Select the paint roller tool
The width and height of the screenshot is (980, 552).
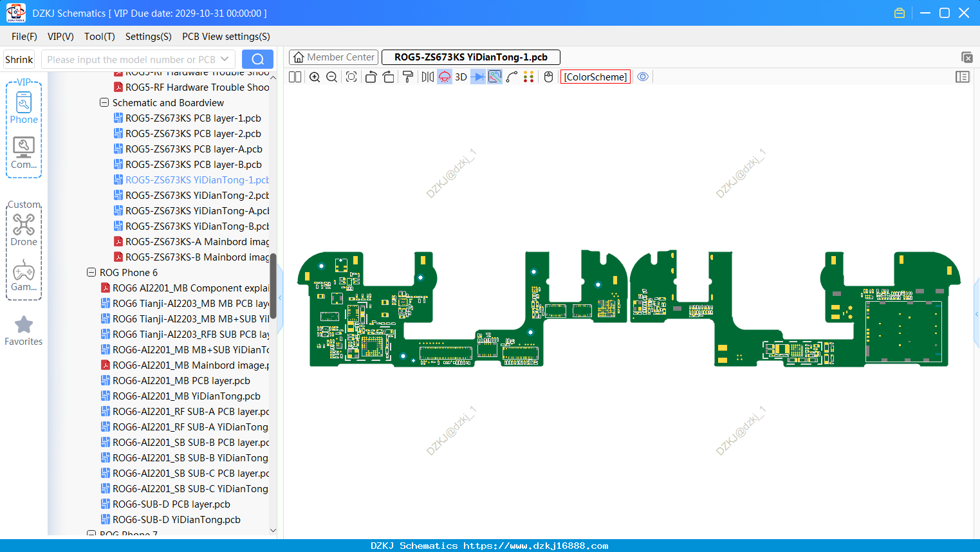point(408,77)
